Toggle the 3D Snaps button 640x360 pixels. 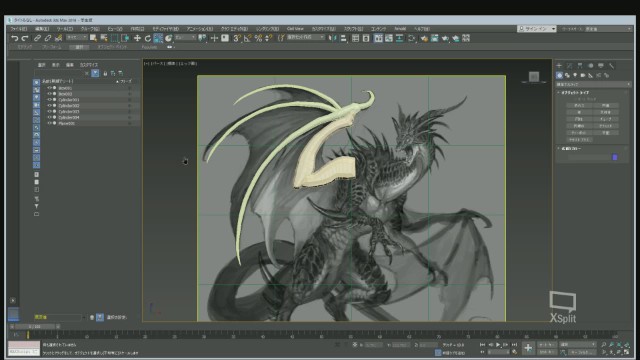click(x=237, y=38)
